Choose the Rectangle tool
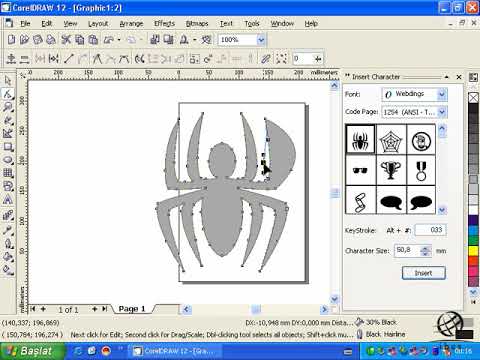Image resolution: width=480 pixels, height=360 pixels. (8, 147)
